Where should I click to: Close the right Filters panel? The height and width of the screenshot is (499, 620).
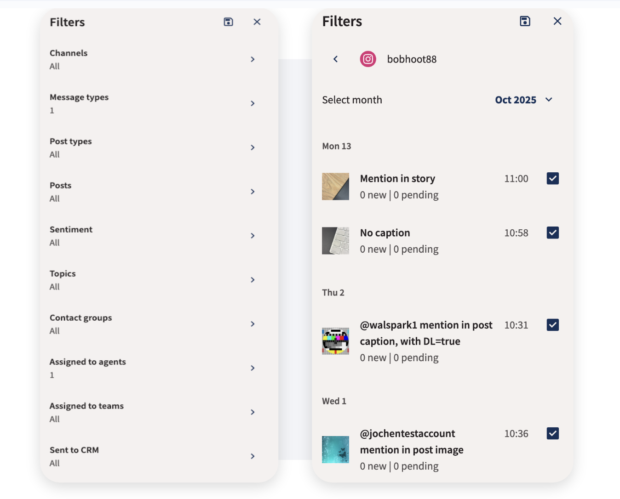(558, 21)
